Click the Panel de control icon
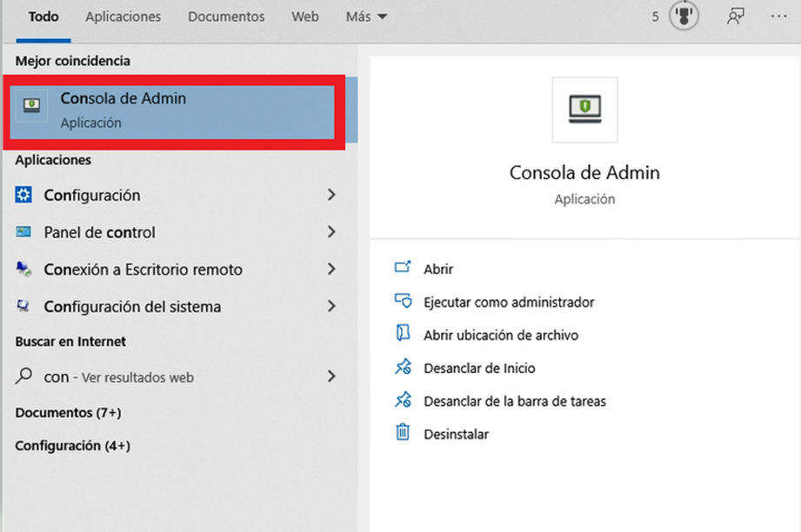The height and width of the screenshot is (532, 801). tap(23, 232)
